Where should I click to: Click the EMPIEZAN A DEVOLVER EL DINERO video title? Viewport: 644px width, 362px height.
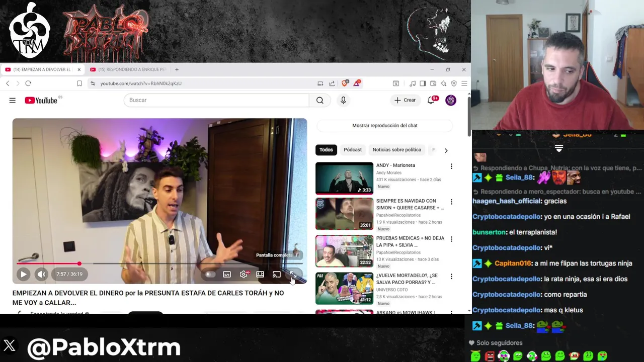click(x=148, y=298)
